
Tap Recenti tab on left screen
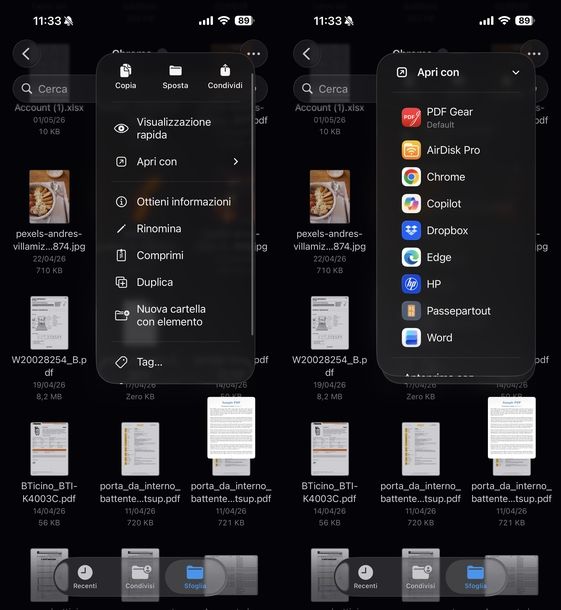[85, 577]
